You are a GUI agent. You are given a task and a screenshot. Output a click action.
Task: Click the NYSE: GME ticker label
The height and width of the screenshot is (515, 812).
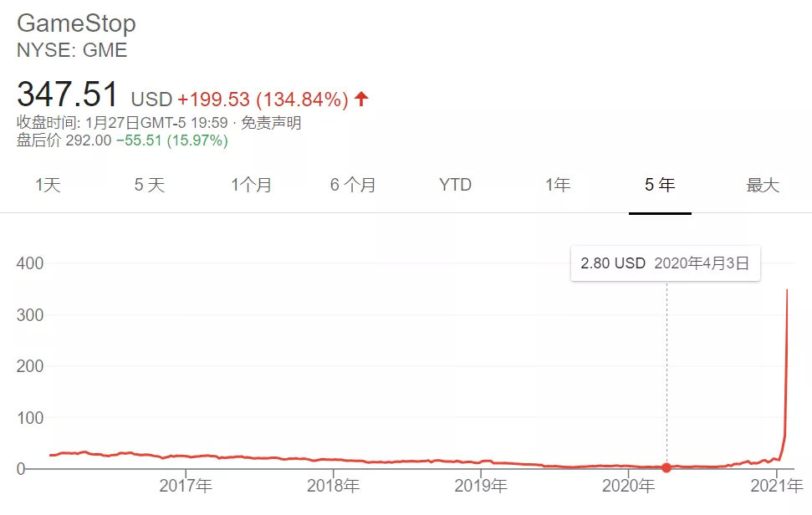[72, 50]
